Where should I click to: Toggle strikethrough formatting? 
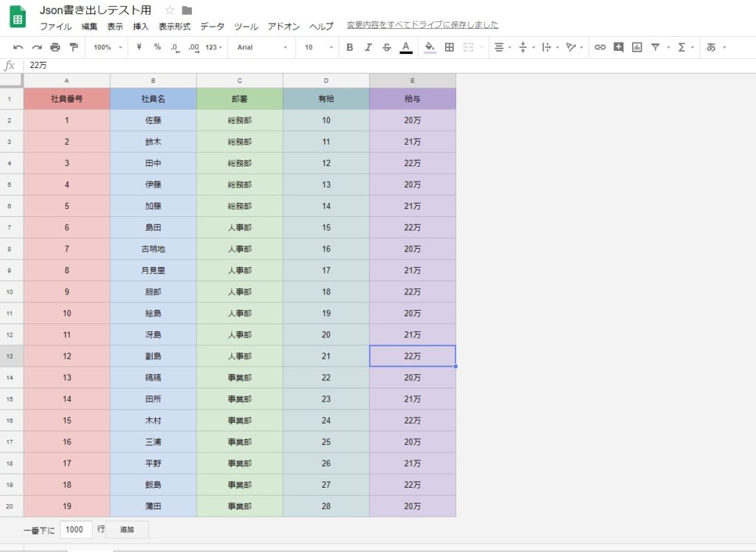(387, 47)
